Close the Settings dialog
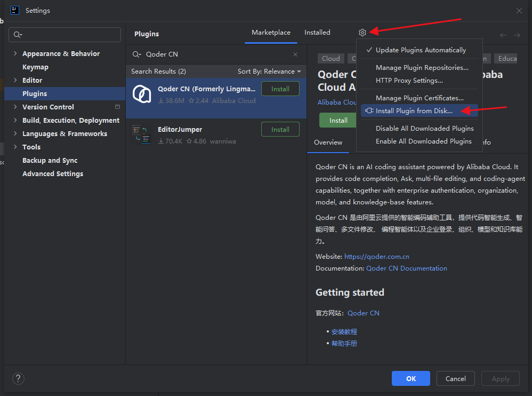532x396 pixels. pyautogui.click(x=519, y=11)
